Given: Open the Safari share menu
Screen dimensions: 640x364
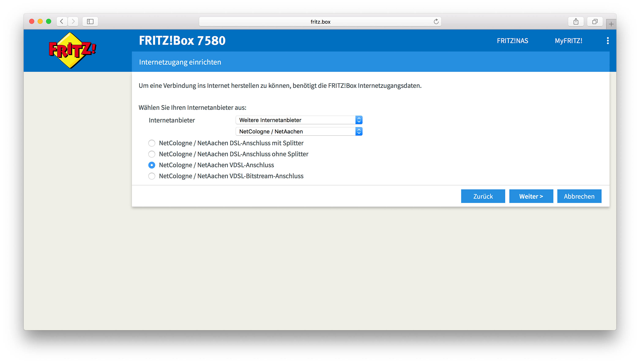Looking at the screenshot, I should click(576, 22).
